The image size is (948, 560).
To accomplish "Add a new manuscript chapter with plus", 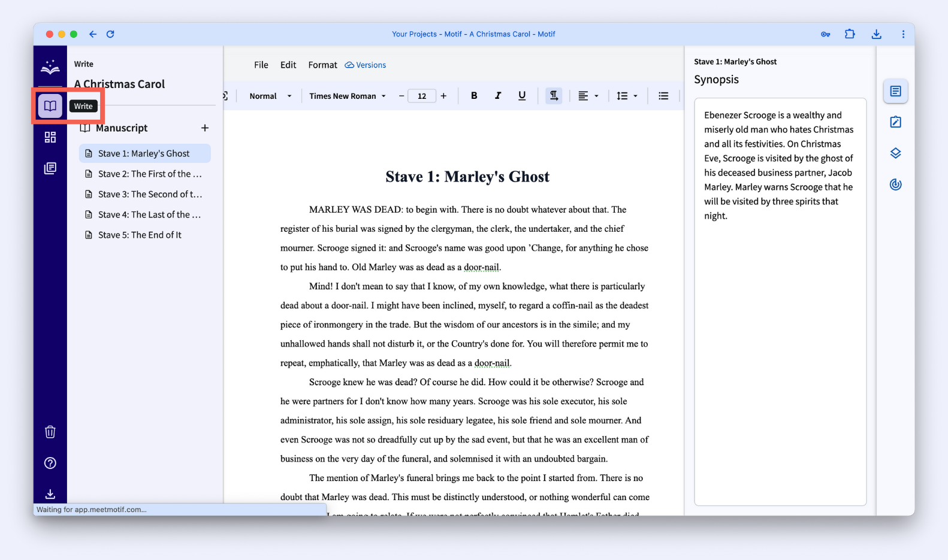I will tap(205, 128).
